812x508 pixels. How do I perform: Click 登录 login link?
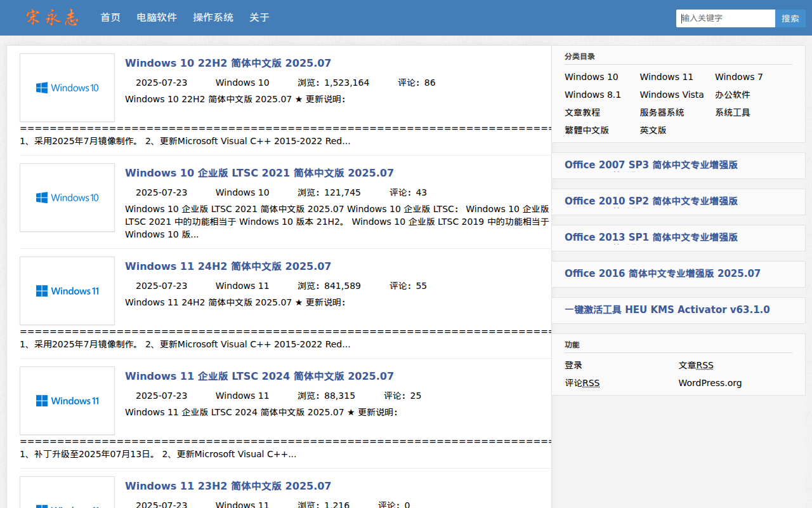coord(573,365)
